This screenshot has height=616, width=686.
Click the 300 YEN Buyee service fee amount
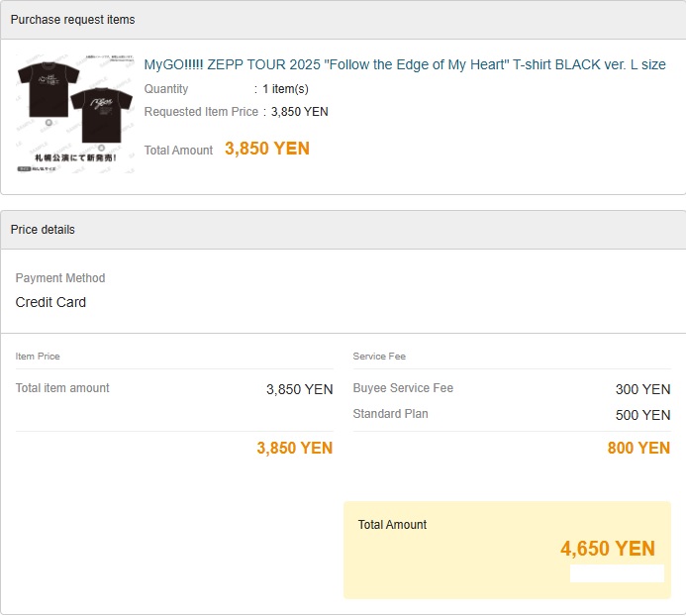coord(642,389)
